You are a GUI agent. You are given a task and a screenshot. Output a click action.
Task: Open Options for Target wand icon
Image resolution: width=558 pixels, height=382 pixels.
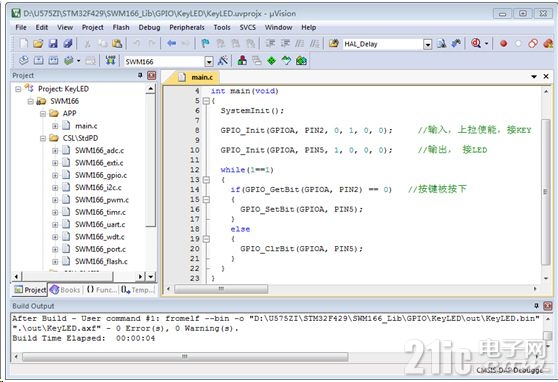point(223,61)
